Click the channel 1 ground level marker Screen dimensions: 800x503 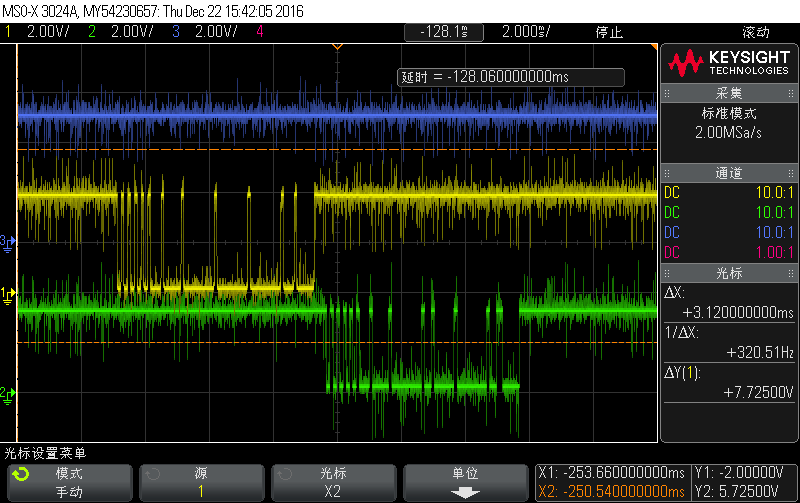coord(8,295)
